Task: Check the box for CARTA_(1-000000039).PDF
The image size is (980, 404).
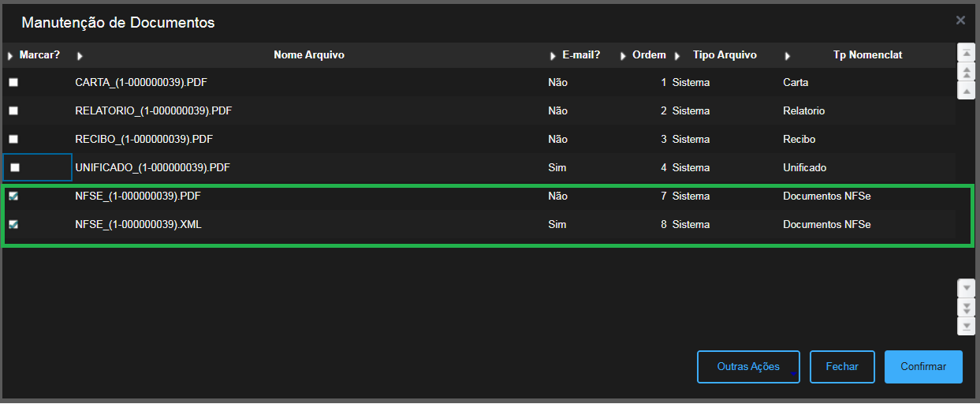Action: coord(13,83)
